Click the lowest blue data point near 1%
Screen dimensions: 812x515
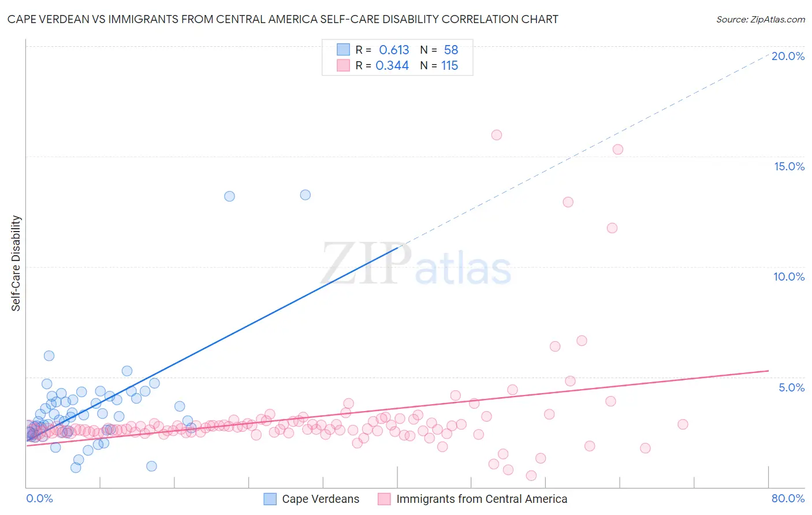[76, 468]
